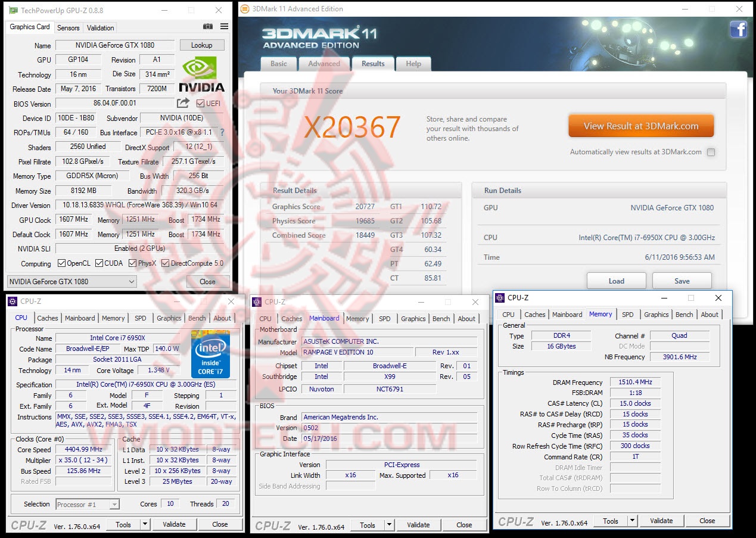756x538 pixels.
Task: Click the Load button in 3DMark 11
Action: tap(617, 281)
